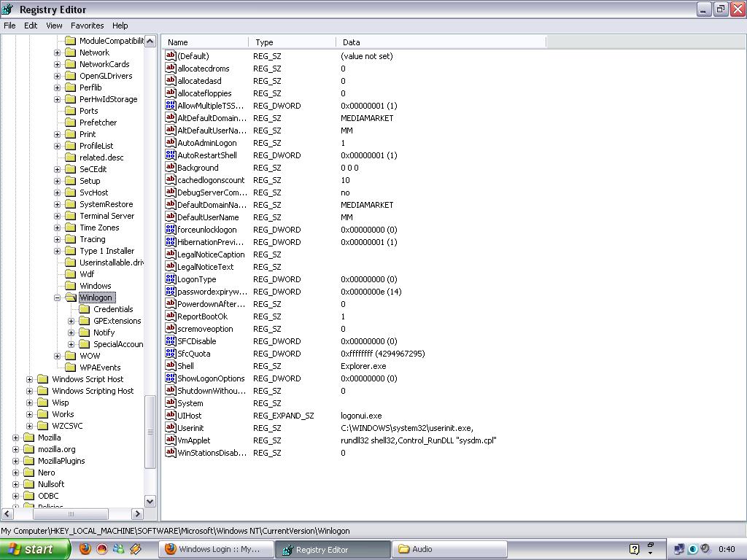The width and height of the screenshot is (747, 560).
Task: Sort values by the Type column header
Action: pos(292,42)
